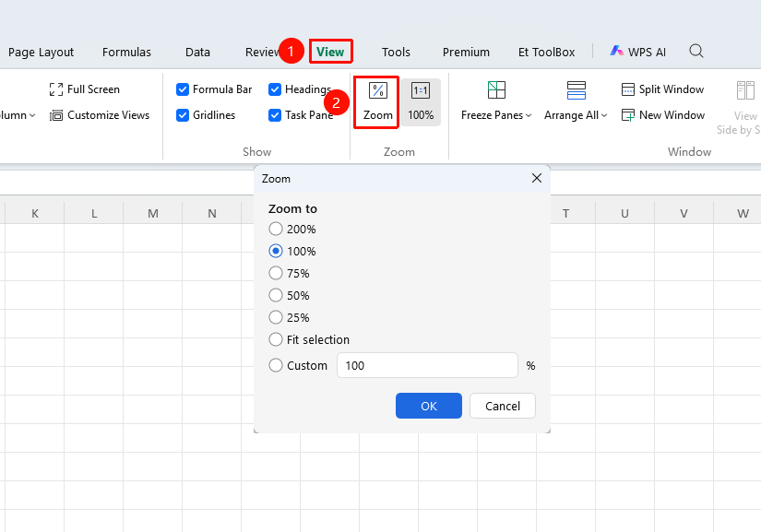Select column K header
The width and height of the screenshot is (761, 532).
[35, 213]
